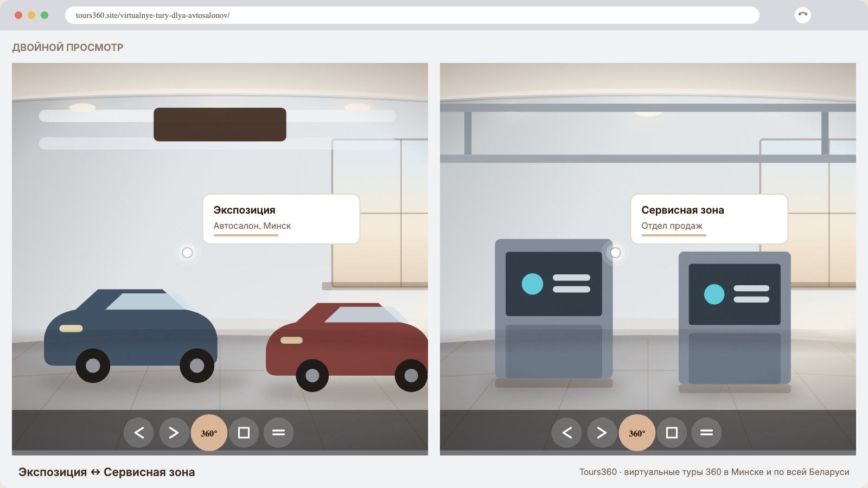Click the round button right of address bar
The image size is (868, 488).
tap(803, 15)
